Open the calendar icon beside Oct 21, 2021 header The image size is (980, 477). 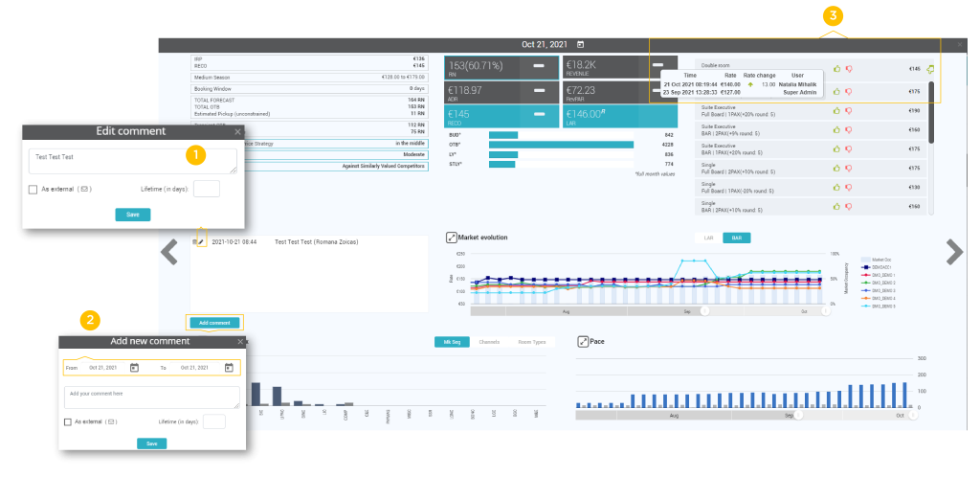coord(581,44)
